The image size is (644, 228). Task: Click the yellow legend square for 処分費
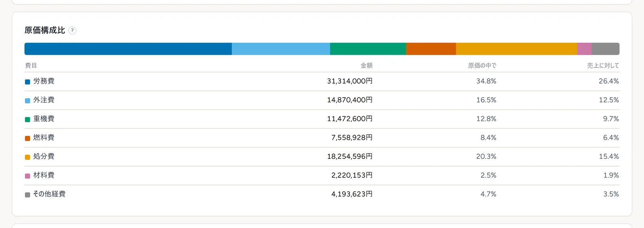[27, 157]
